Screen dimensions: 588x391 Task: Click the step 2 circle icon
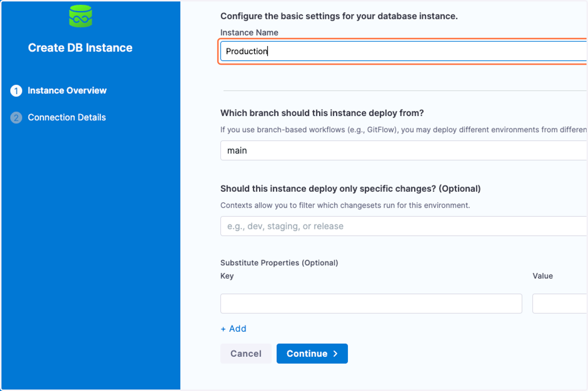pyautogui.click(x=16, y=118)
